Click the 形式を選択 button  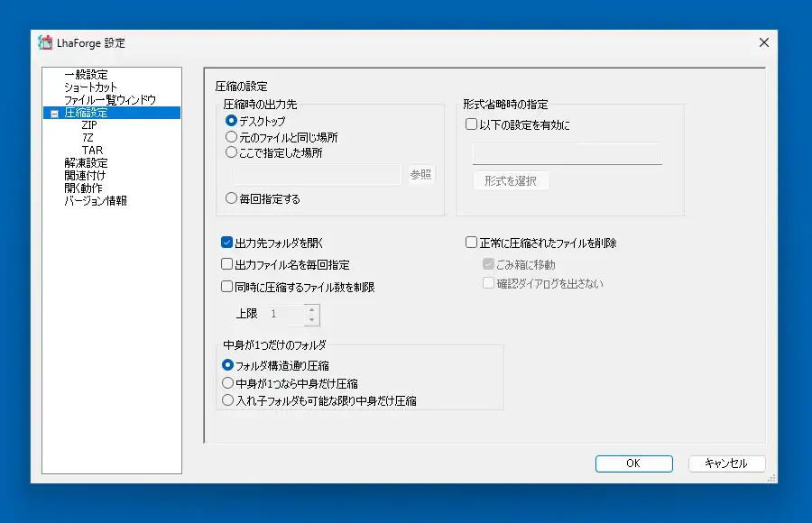click(511, 180)
